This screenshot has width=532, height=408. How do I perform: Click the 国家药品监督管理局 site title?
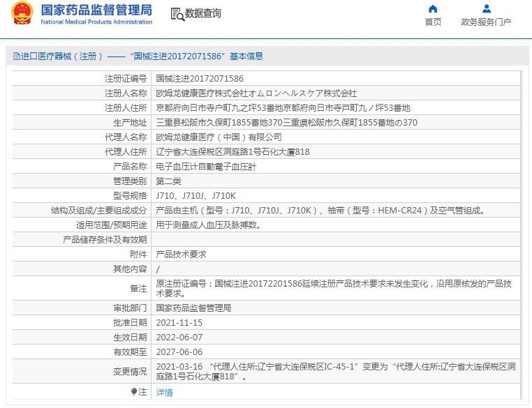click(x=96, y=10)
